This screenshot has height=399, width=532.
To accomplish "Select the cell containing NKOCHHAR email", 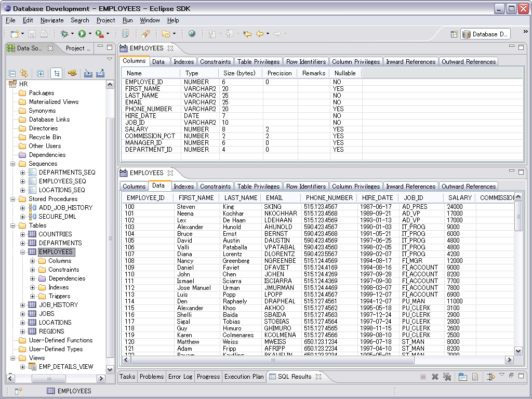I will click(281, 214).
